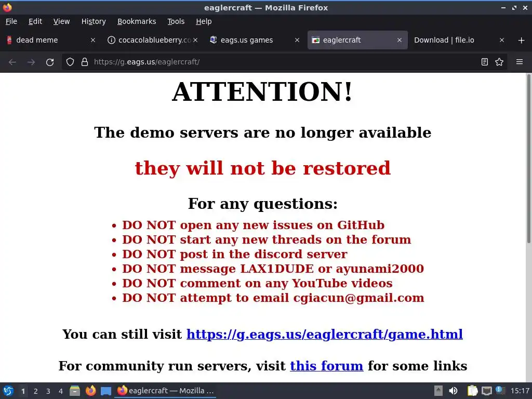Click the 'they will not be restored' text
This screenshot has width=532, height=399.
pos(263,168)
